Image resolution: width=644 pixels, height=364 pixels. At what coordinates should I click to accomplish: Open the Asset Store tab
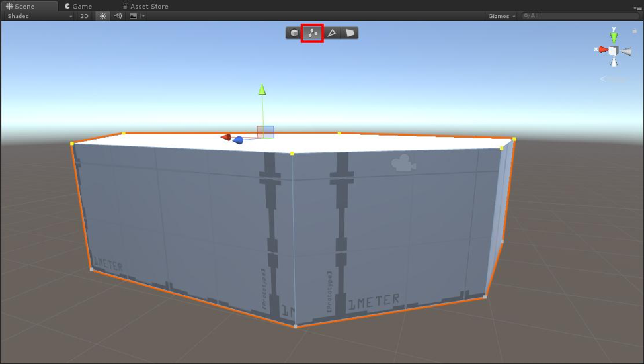tap(145, 6)
